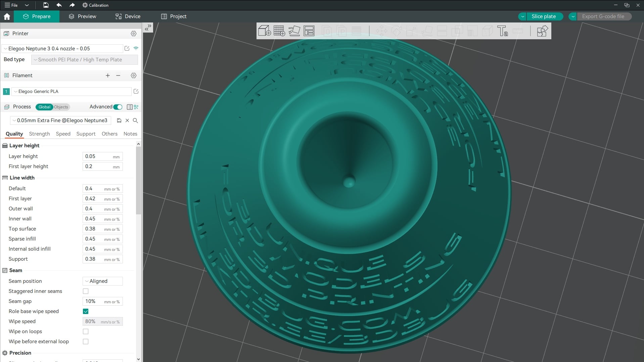
Task: Click the compare presets icon
Action: click(136, 107)
